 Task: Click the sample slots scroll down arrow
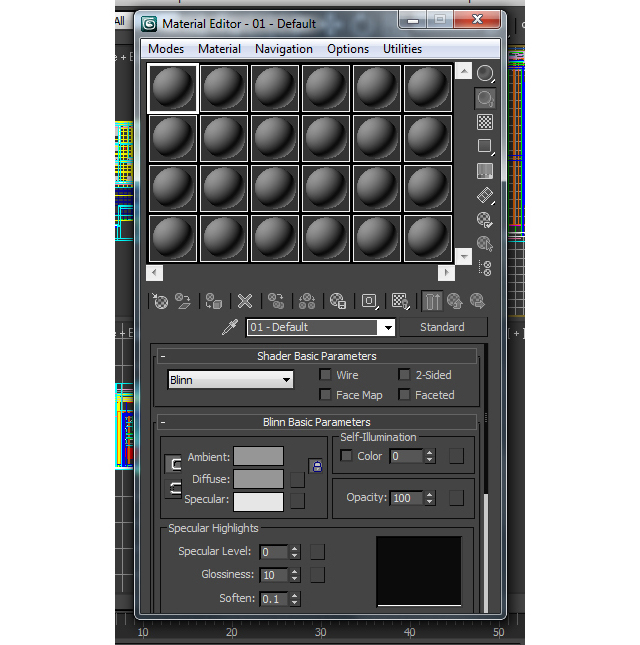464,257
